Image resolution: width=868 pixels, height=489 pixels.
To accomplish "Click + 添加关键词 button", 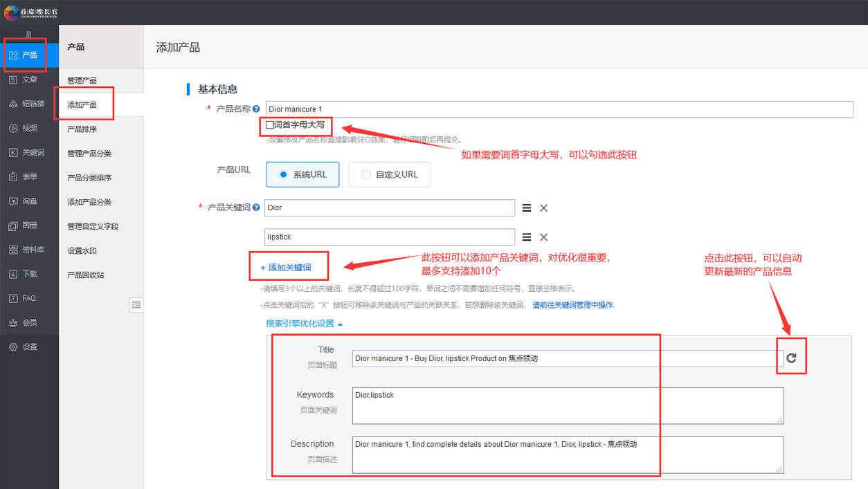I will tap(286, 268).
